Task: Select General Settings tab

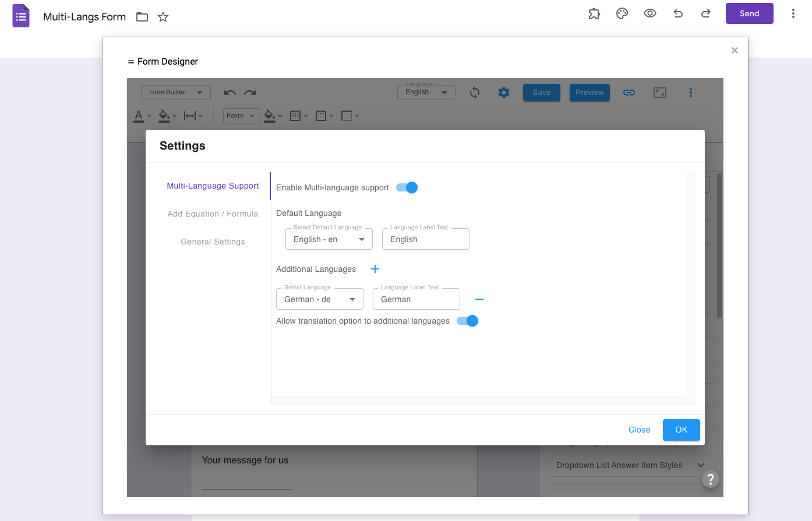Action: pos(213,242)
